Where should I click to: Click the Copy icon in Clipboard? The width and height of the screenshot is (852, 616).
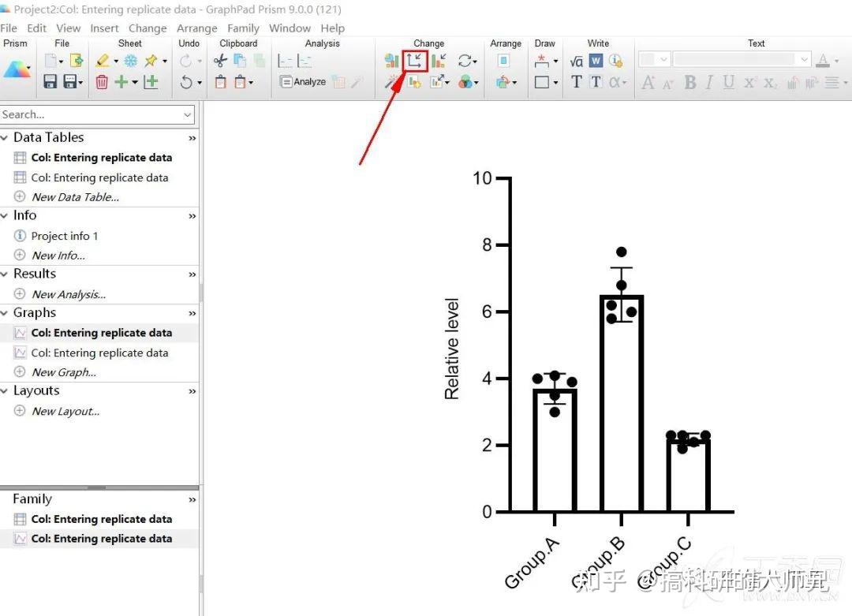click(240, 61)
